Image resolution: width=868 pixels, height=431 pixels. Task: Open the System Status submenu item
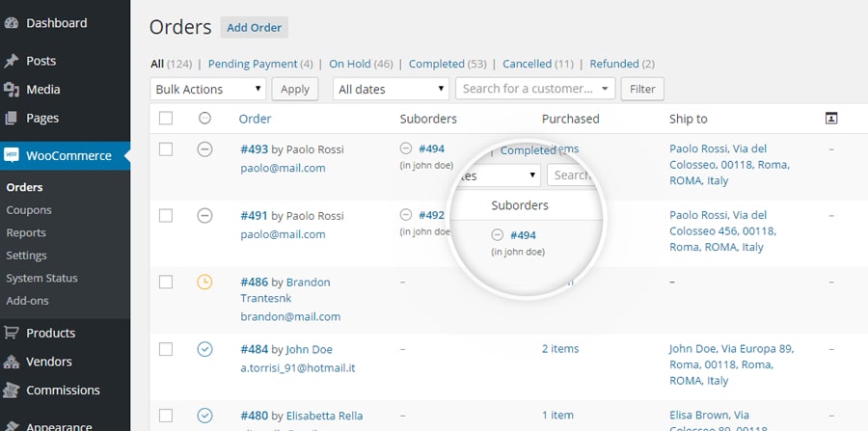[41, 279]
